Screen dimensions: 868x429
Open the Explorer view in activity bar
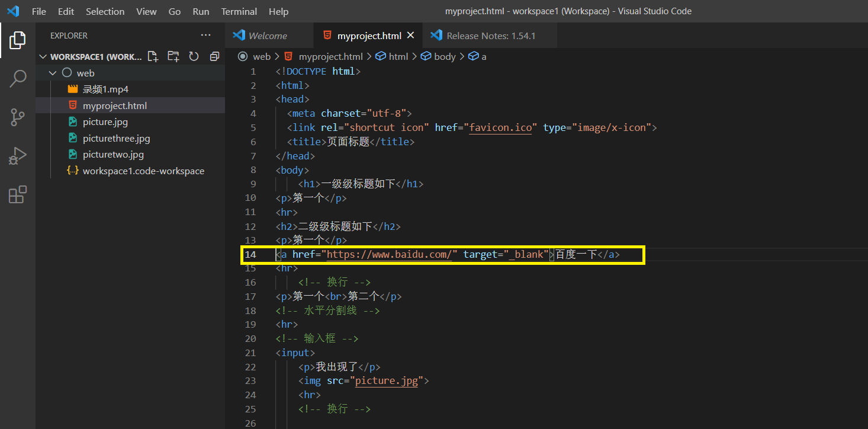(x=18, y=40)
